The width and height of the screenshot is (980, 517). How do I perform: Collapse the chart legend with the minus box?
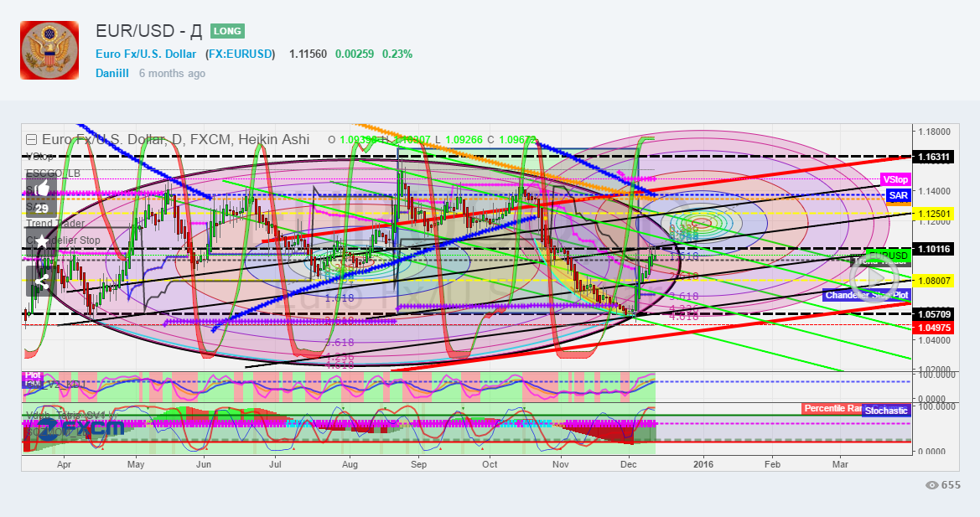(x=31, y=140)
